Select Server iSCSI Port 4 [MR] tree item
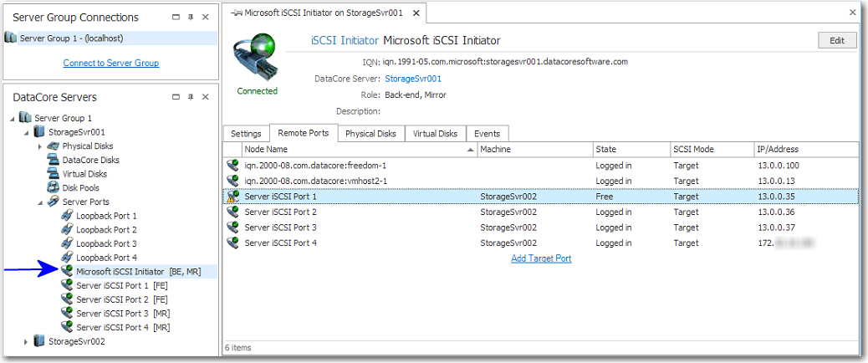The height and width of the screenshot is (363, 868). click(123, 327)
